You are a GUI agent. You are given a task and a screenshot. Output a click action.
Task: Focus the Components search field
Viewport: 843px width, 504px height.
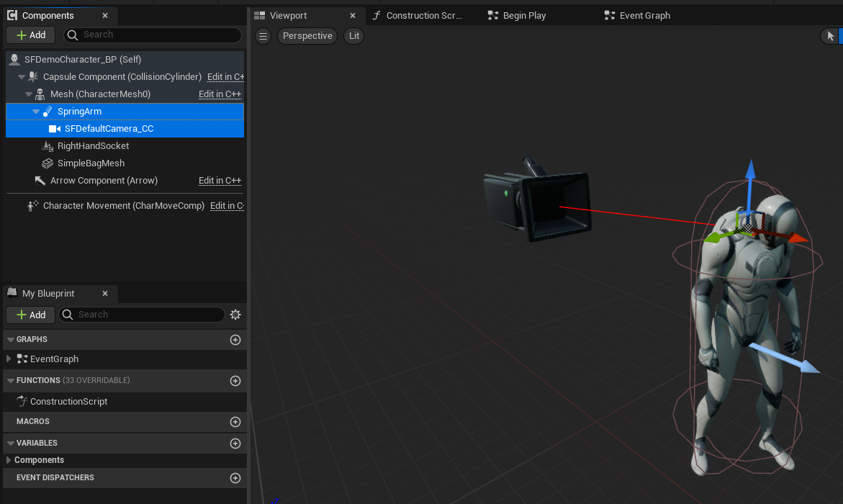pyautogui.click(x=153, y=35)
